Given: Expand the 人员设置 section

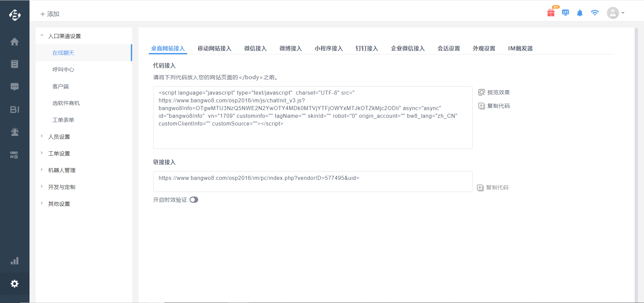Looking at the screenshot, I should pos(59,137).
